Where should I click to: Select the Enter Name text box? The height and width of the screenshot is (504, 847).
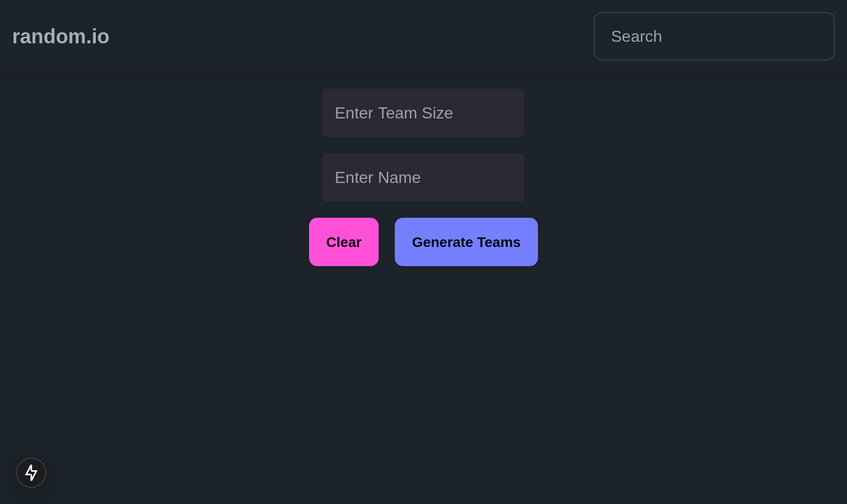[423, 177]
